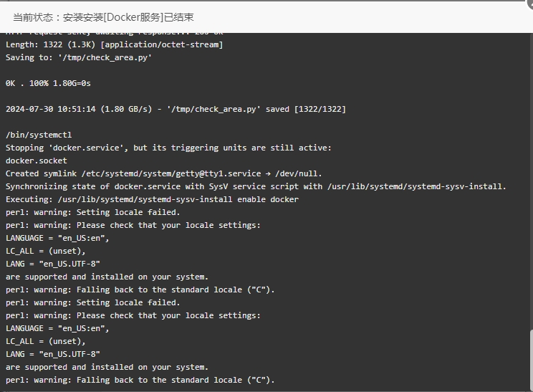Click the /bin/systemctl log line
Screen dimensions: 533x392
39,135
